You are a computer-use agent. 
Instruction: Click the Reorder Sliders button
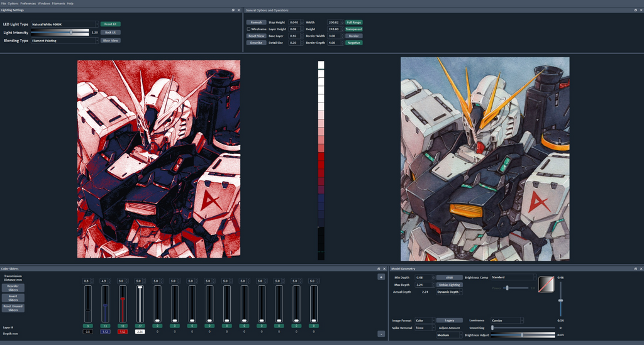point(13,288)
